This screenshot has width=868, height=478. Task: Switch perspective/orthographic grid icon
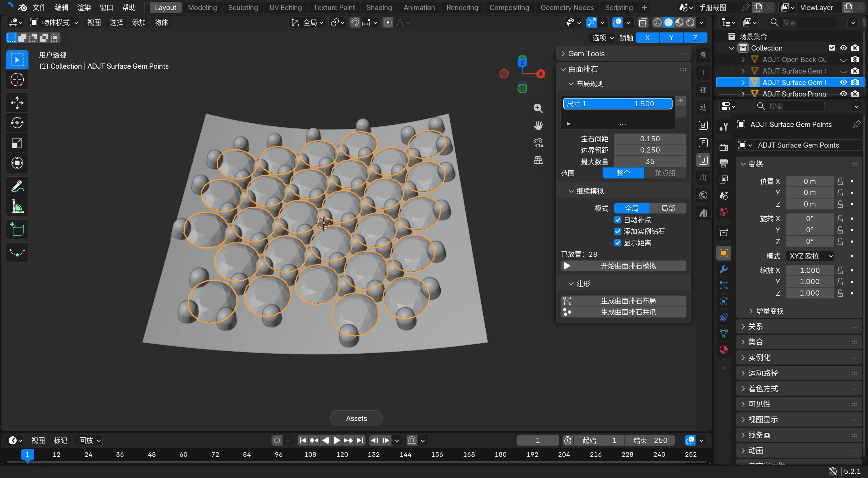coord(538,160)
